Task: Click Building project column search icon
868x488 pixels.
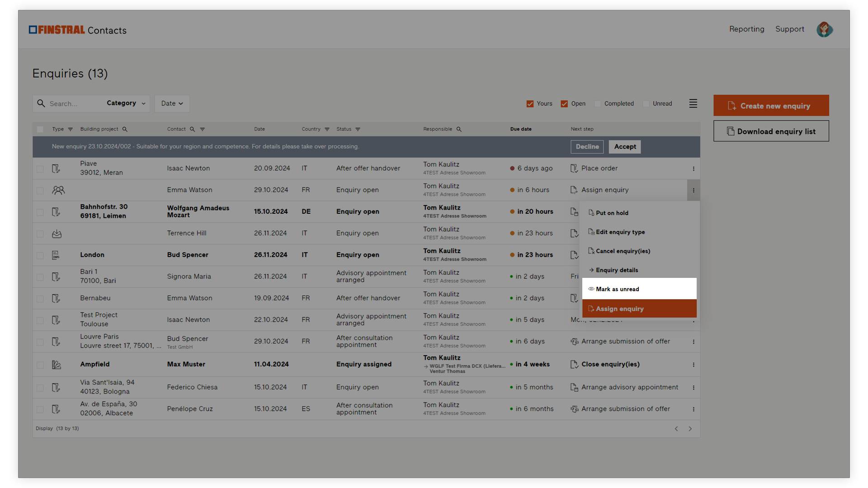Action: 125,129
